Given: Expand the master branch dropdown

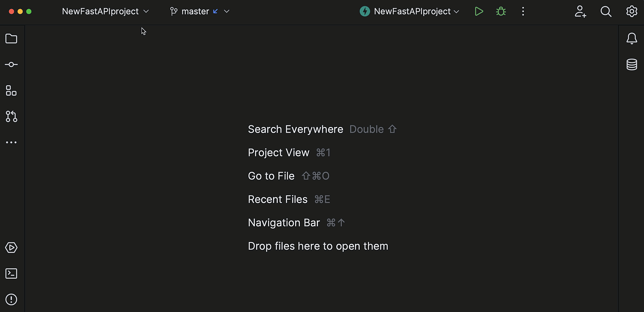Looking at the screenshot, I should [226, 12].
